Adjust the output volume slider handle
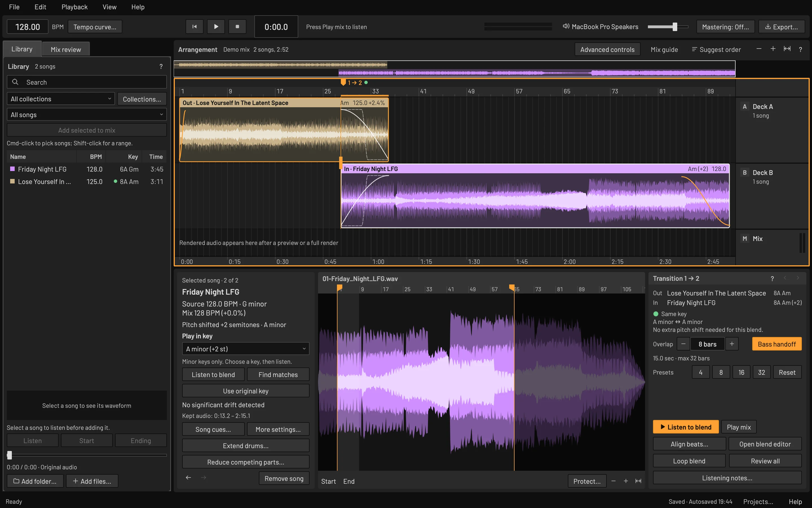Screen dimensions: 812x508 (675, 27)
